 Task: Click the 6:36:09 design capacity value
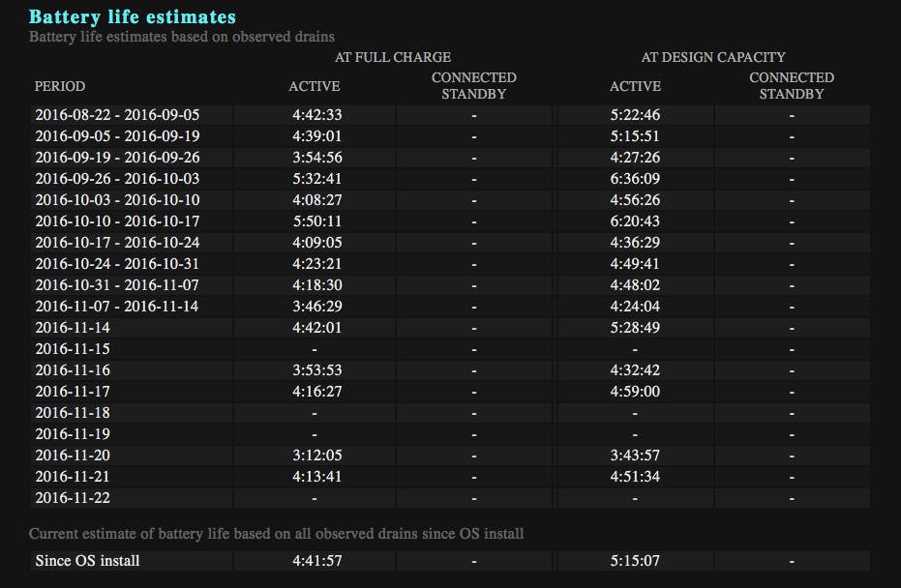(635, 179)
